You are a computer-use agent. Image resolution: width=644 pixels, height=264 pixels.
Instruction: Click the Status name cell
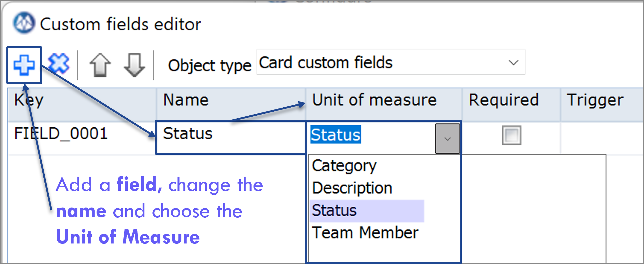(x=231, y=137)
